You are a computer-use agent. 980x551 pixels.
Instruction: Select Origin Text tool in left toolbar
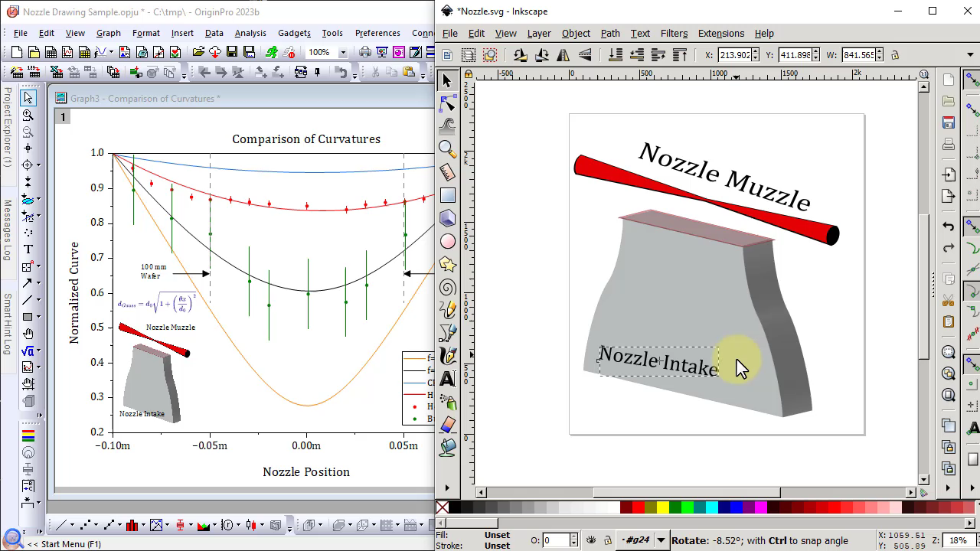(28, 249)
